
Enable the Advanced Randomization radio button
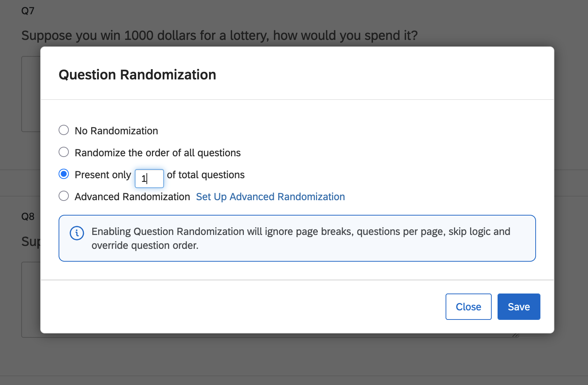(64, 196)
